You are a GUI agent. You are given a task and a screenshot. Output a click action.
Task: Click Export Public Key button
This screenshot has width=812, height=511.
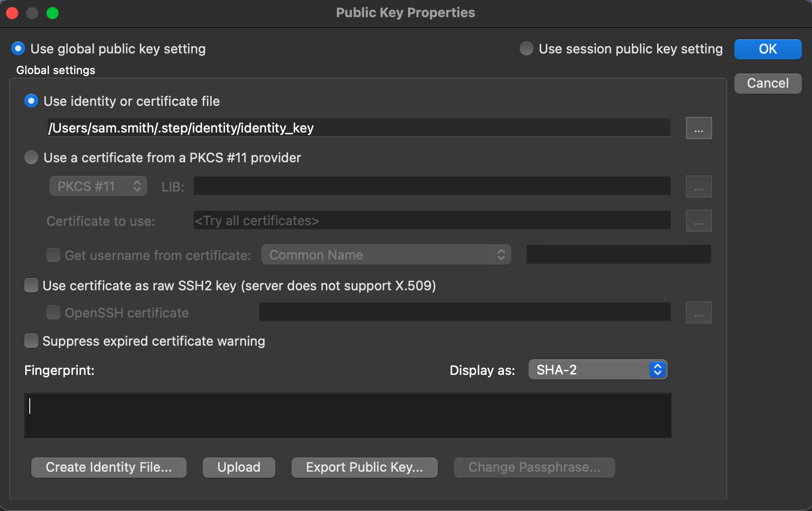pyautogui.click(x=364, y=467)
